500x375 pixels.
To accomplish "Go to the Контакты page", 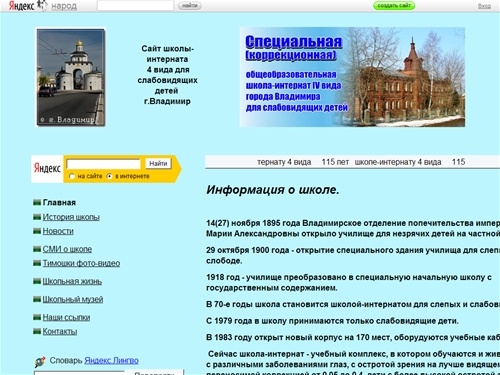I will point(60,331).
